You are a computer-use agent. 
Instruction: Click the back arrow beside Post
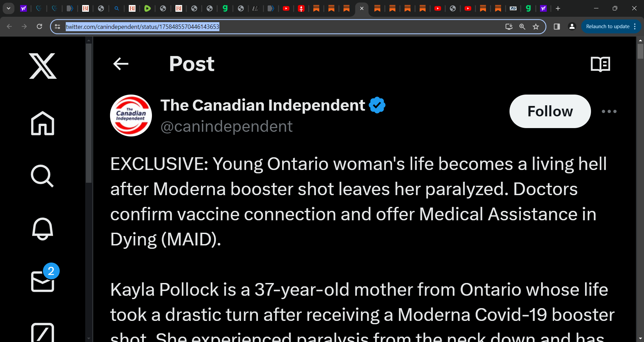tap(121, 64)
